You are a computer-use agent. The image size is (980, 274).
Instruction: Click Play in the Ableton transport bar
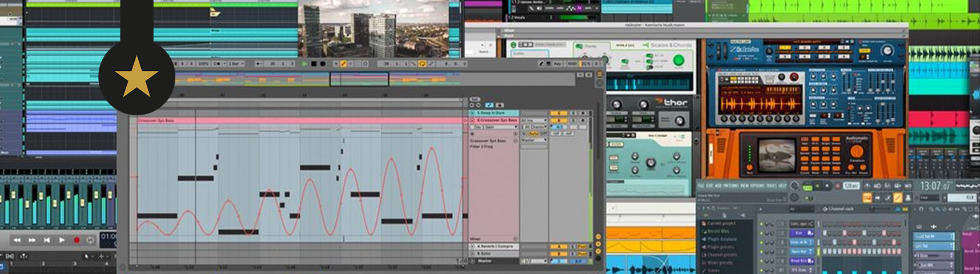coord(304,64)
